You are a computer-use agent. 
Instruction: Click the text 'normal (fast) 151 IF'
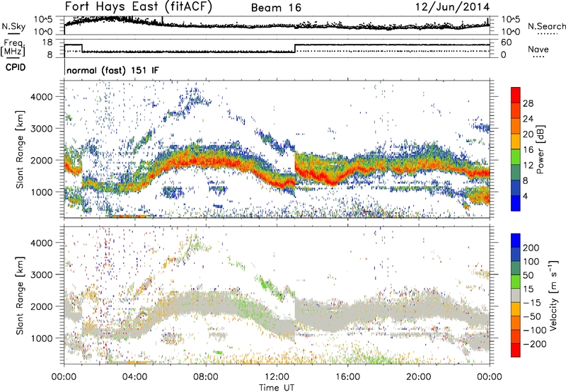coord(112,70)
